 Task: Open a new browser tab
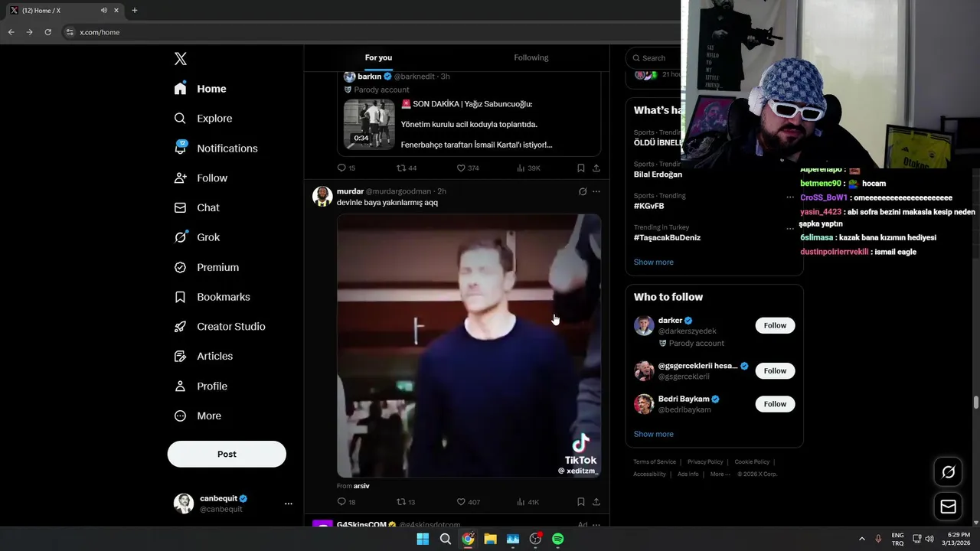point(135,10)
